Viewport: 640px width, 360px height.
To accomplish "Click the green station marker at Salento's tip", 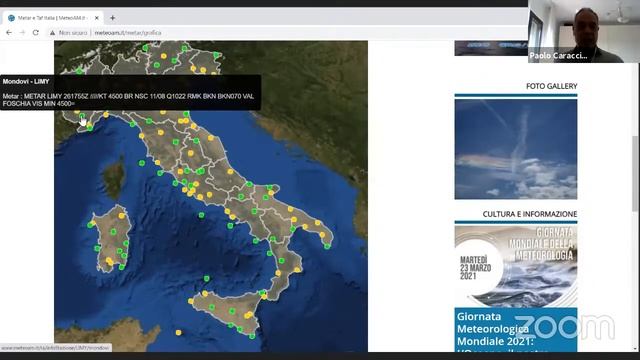I will click(327, 246).
